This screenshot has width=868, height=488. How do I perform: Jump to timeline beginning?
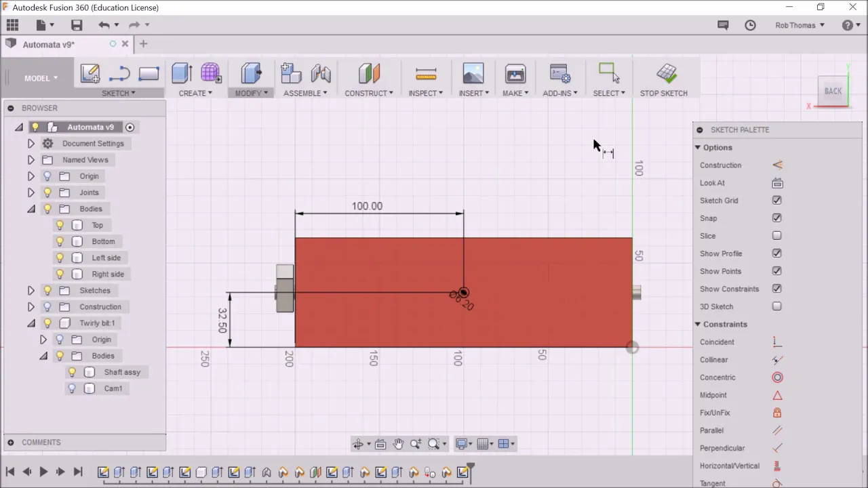pos(10,472)
